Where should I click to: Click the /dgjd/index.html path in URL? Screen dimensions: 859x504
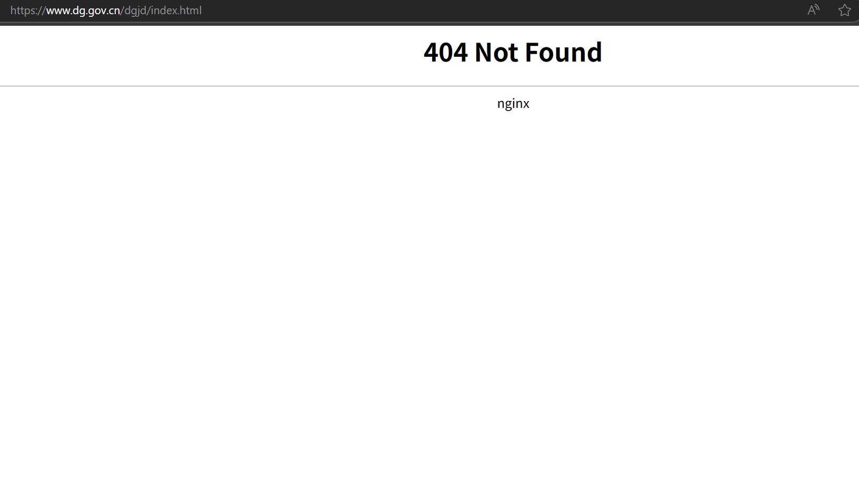(161, 11)
